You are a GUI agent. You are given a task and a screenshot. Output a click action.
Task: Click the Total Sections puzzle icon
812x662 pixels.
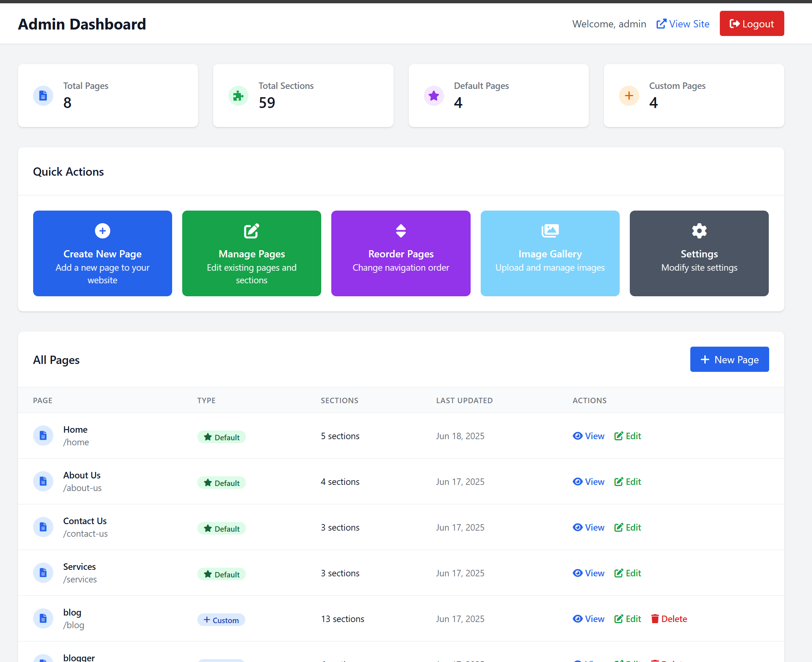click(x=238, y=96)
